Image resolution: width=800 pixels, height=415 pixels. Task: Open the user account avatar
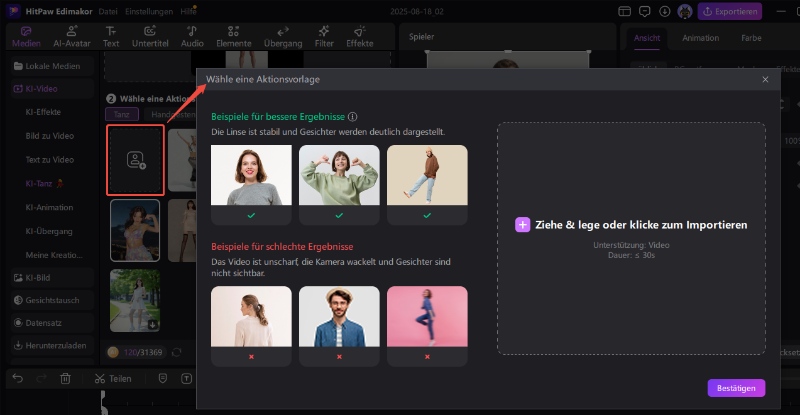(685, 11)
